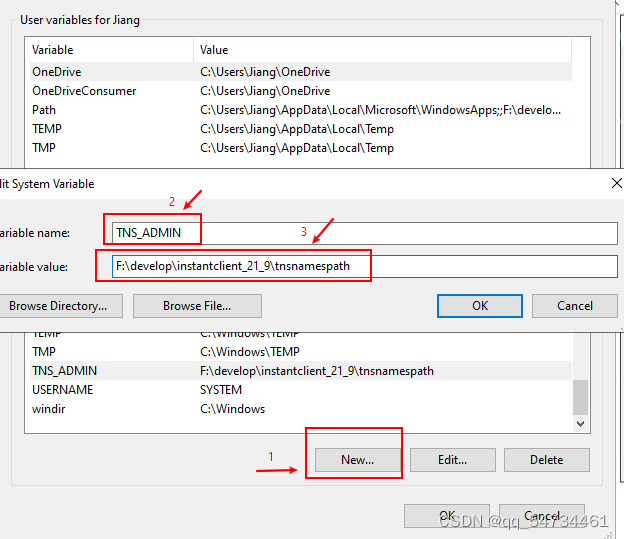Click the Variable value field with instantclient path
624x539 pixels.
365,266
